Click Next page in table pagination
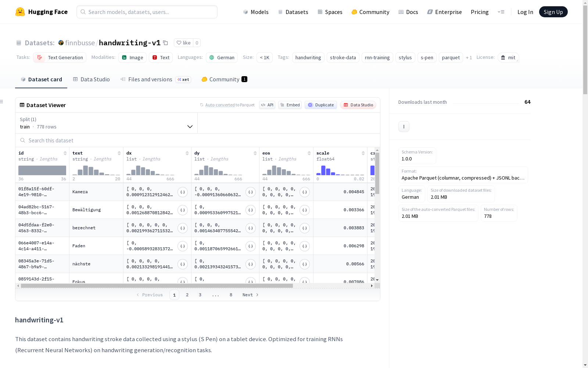This screenshot has height=368, width=588. pyautogui.click(x=250, y=295)
